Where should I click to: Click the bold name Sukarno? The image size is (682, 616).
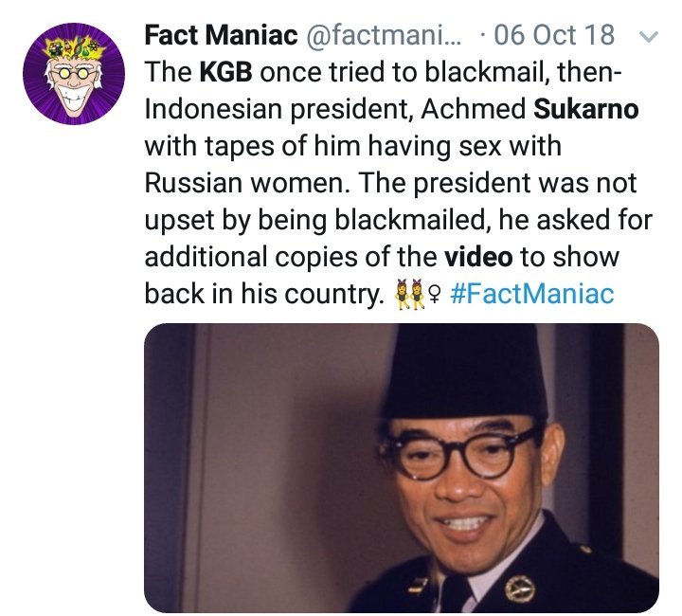tap(586, 110)
